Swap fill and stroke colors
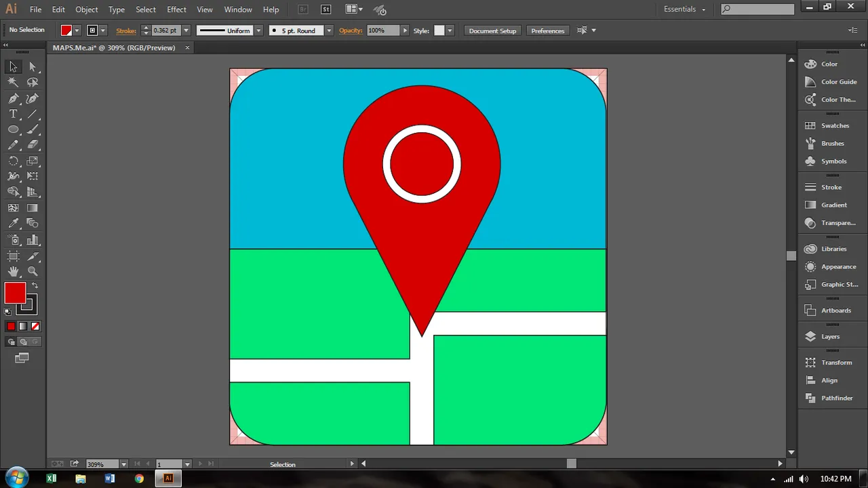868x488 pixels. [35, 285]
